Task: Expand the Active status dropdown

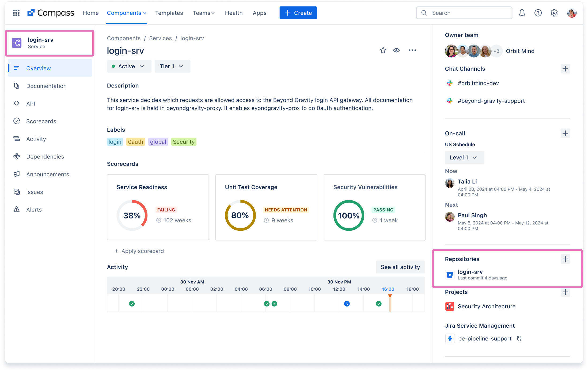Action: [x=129, y=66]
